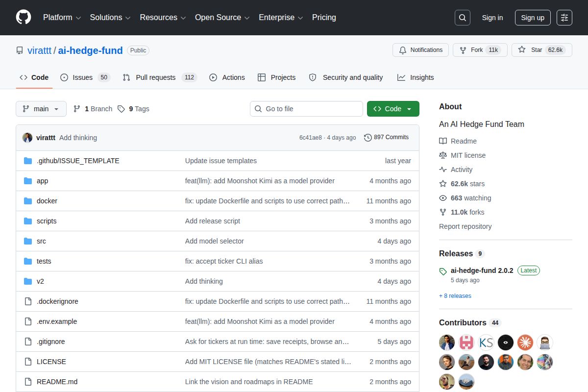Click Report repository link
Viewport: 588px width, 392px height.
(x=465, y=226)
